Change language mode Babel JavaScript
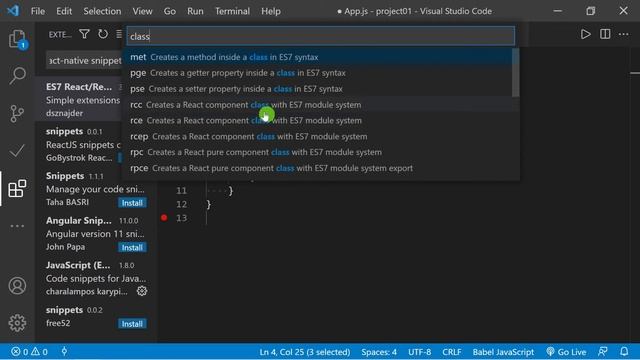640x360 pixels. (x=503, y=352)
